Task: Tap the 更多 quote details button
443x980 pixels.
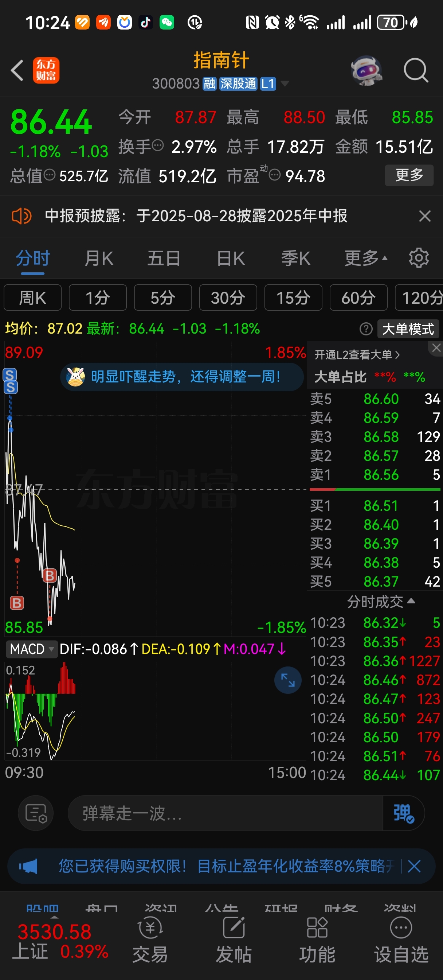Action: [x=409, y=175]
